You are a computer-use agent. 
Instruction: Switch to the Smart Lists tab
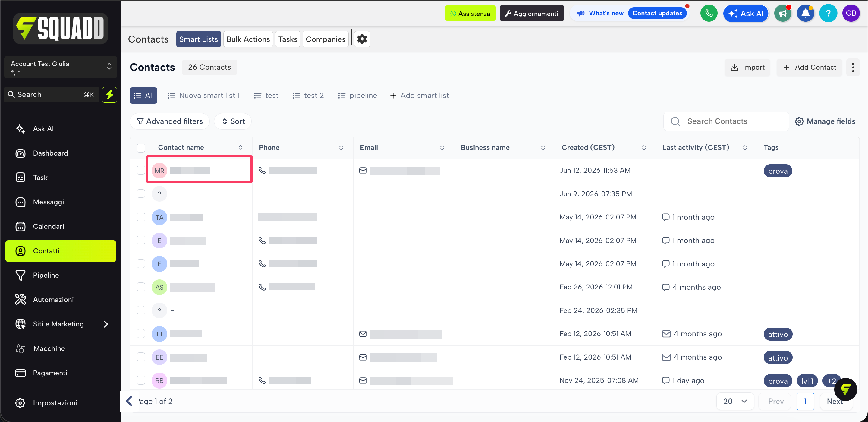click(199, 39)
